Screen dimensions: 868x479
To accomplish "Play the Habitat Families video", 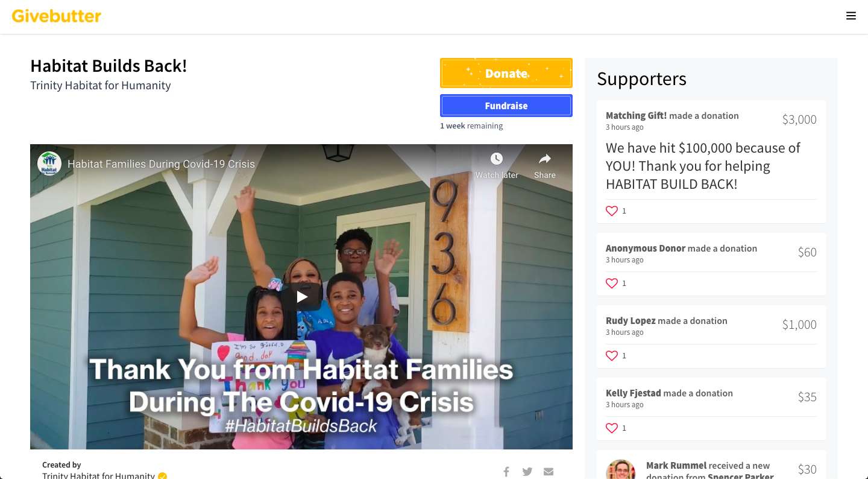I will click(x=301, y=296).
